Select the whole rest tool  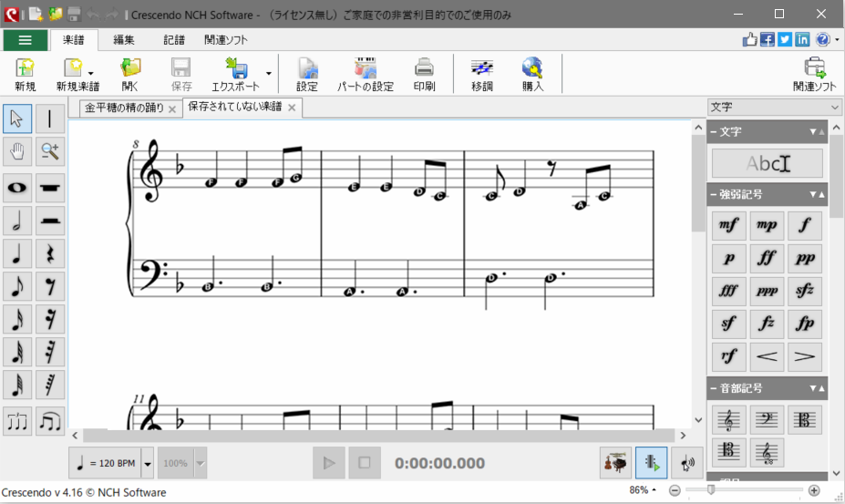(50, 188)
